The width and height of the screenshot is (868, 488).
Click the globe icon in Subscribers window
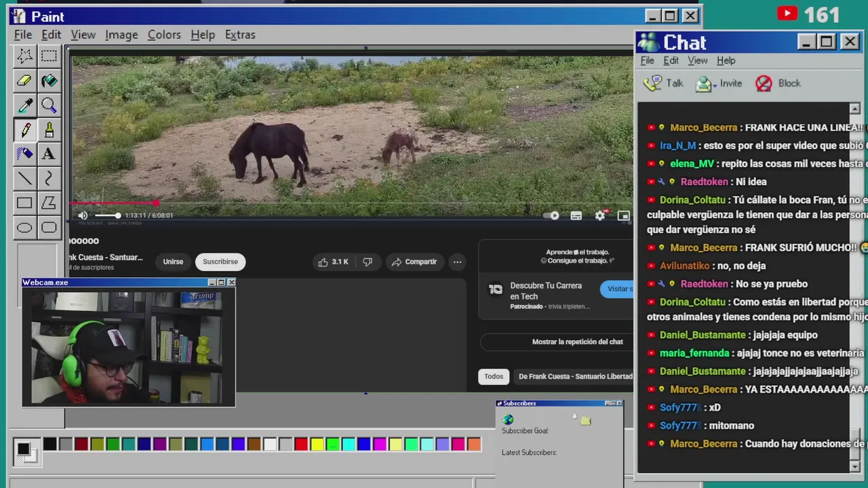pyautogui.click(x=509, y=420)
